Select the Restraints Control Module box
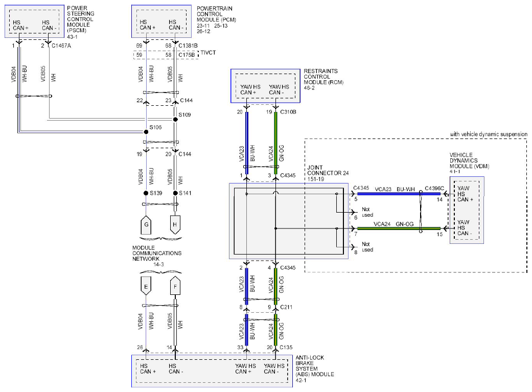532x392 pixels. tap(265, 86)
